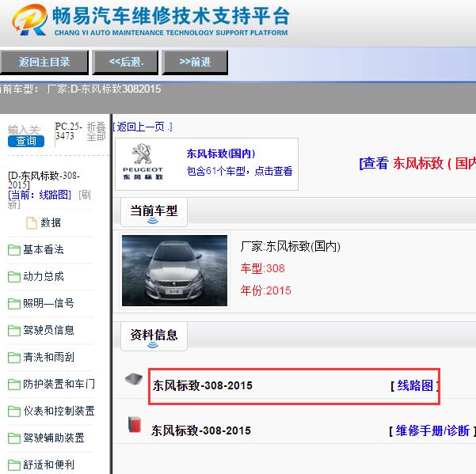Go back with the <<后退 button

[125, 63]
